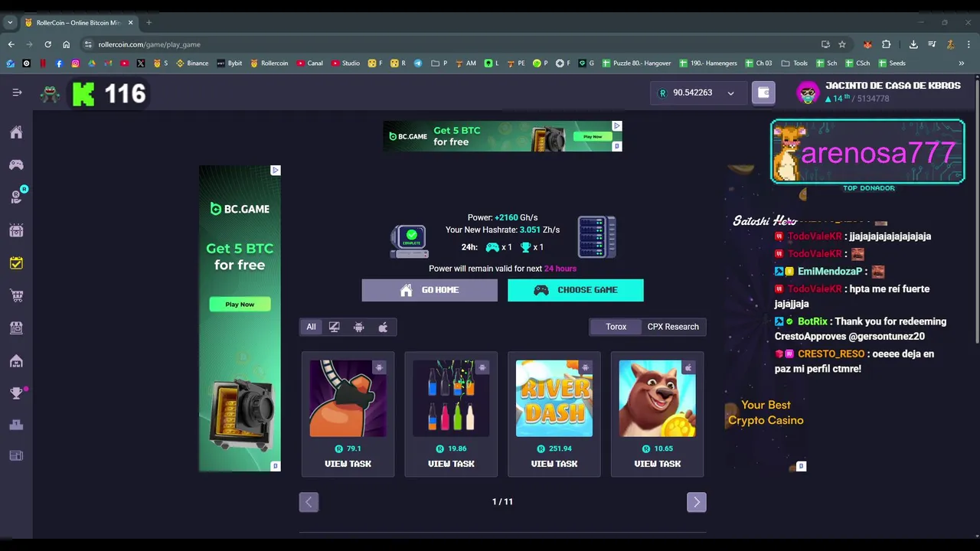The width and height of the screenshot is (980, 551).
Task: Click the CHOOSE GAME button
Action: pos(576,290)
